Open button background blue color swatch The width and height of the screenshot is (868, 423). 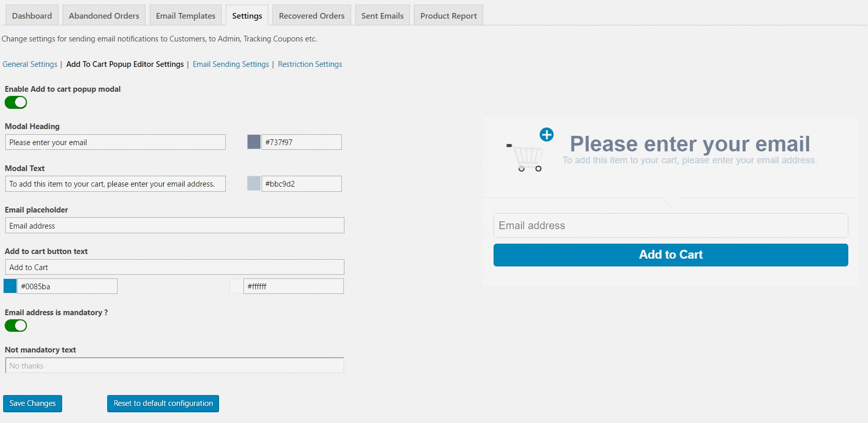pyautogui.click(x=10, y=286)
